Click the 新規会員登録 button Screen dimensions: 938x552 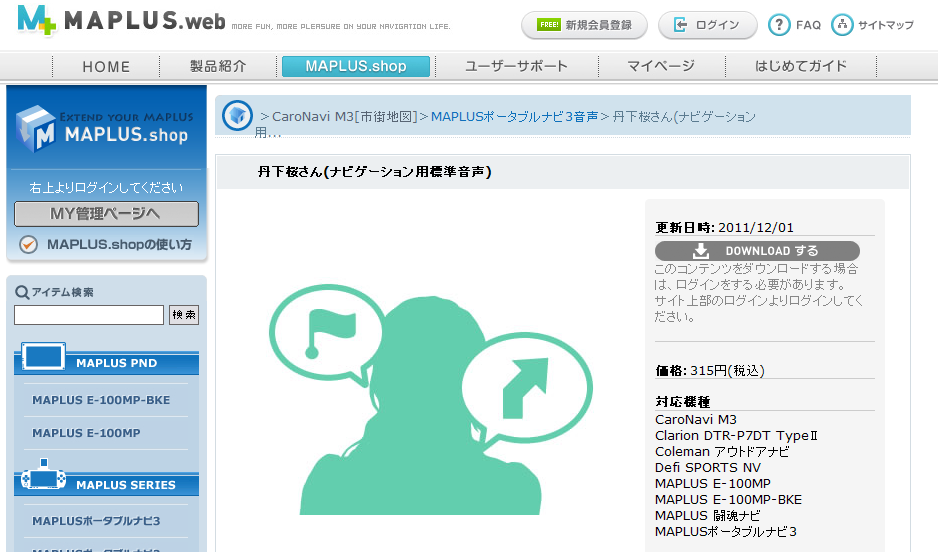[584, 25]
